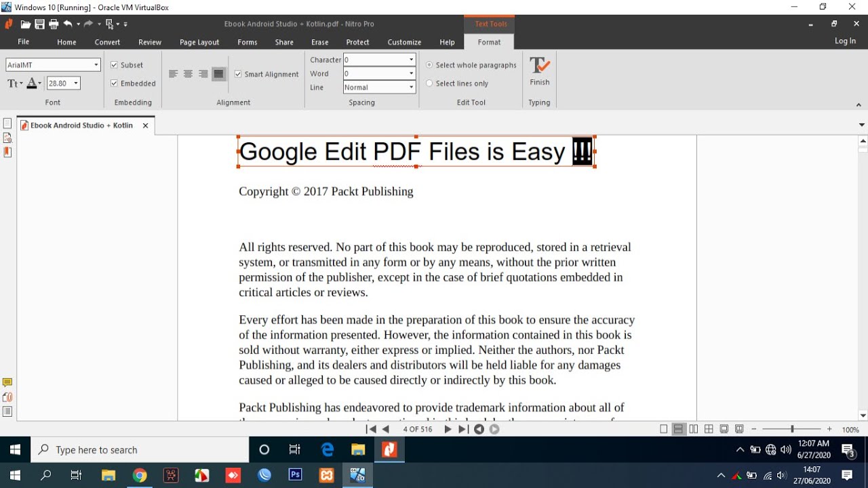Select whole paragraphs radio option

[429, 65]
